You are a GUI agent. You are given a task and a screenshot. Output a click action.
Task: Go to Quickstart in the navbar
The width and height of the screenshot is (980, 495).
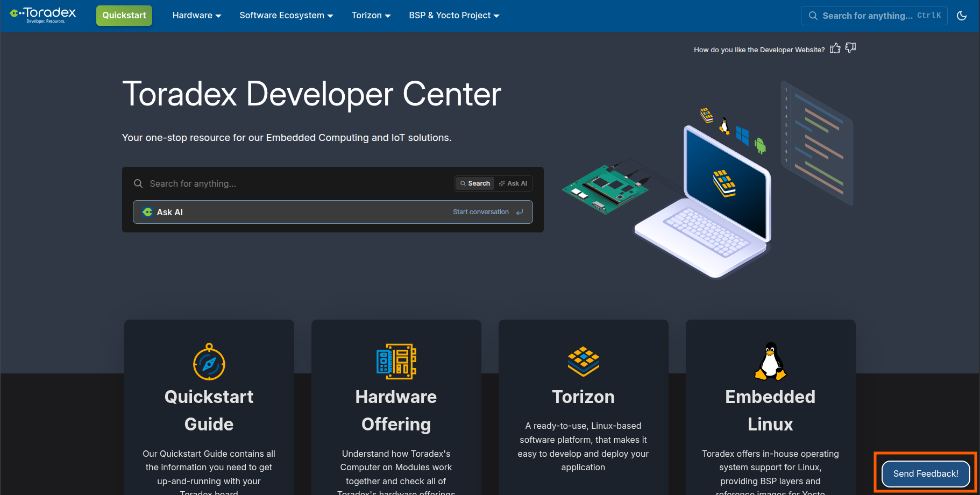point(124,16)
